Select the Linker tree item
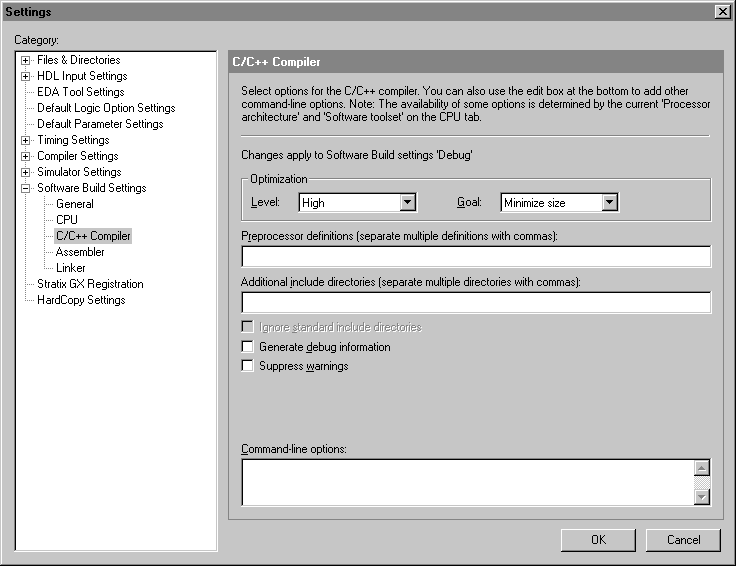The image size is (736, 566). click(70, 268)
